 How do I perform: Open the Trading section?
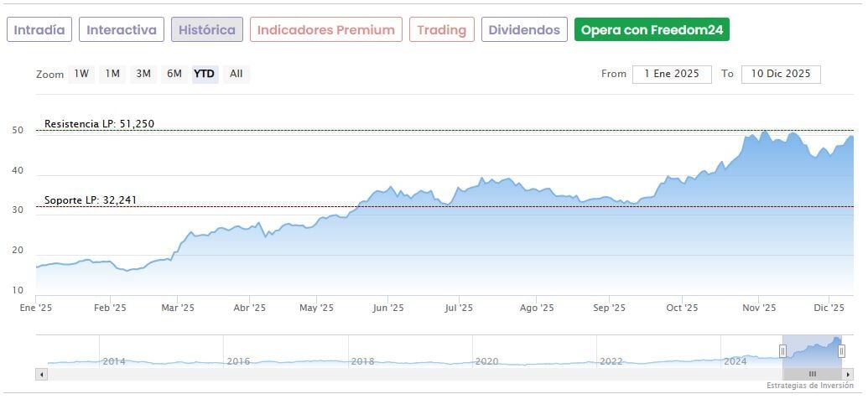[441, 30]
